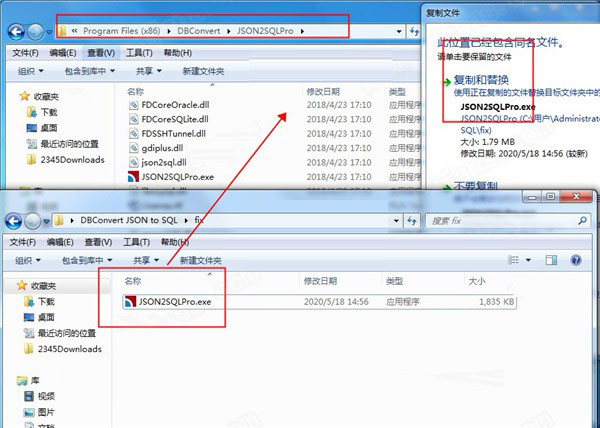Image resolution: width=600 pixels, height=428 pixels.
Task: Refresh the JSON2SQLPro folder view
Action: pos(414,32)
